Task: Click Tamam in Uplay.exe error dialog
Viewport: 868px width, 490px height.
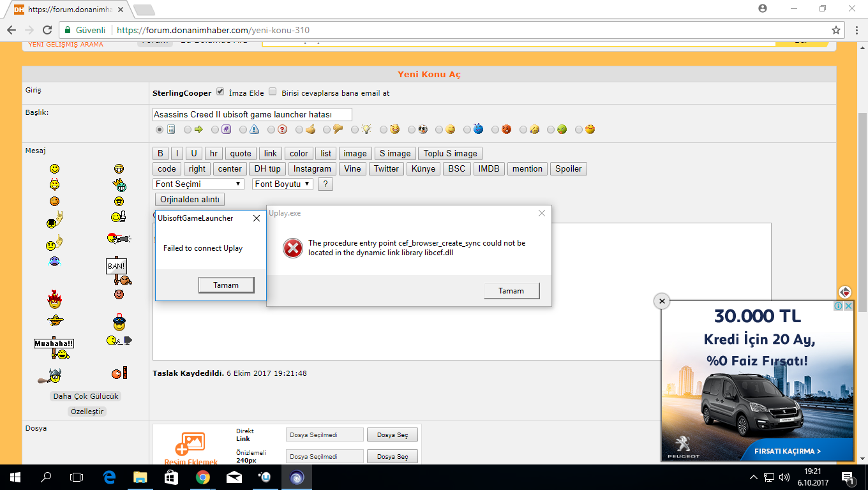Action: [511, 290]
